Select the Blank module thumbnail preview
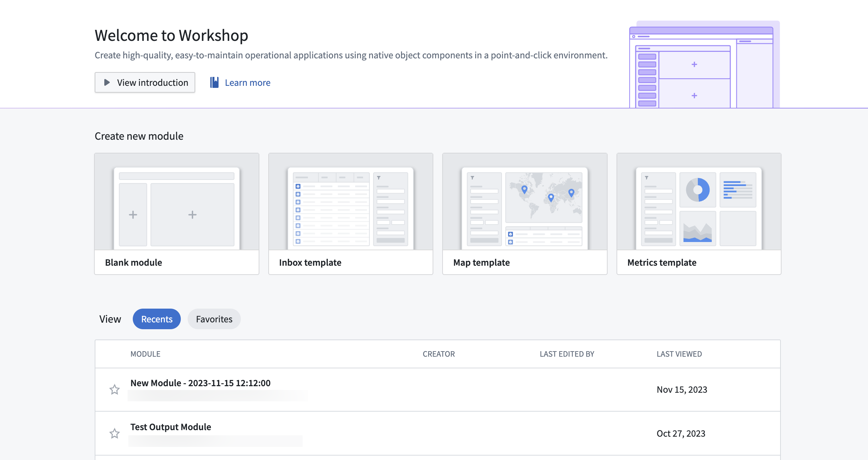 tap(177, 202)
